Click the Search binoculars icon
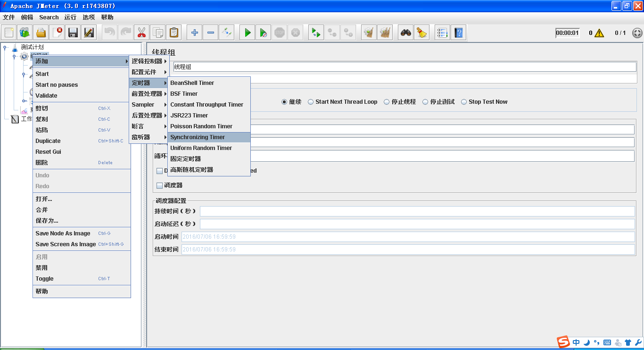644x350 pixels. pyautogui.click(x=405, y=33)
